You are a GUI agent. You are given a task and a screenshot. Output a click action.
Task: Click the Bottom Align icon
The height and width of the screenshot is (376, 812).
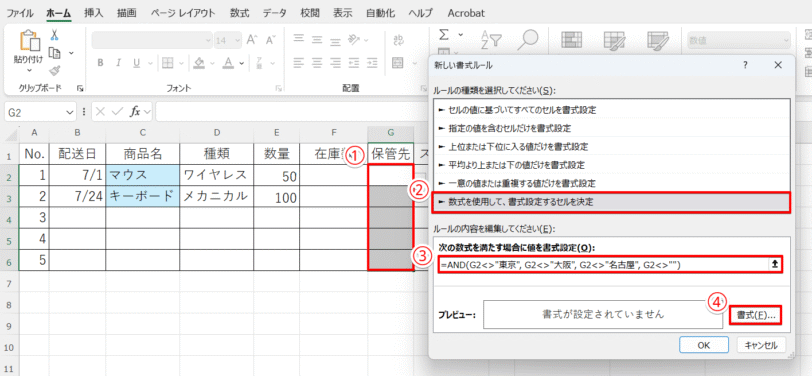335,40
